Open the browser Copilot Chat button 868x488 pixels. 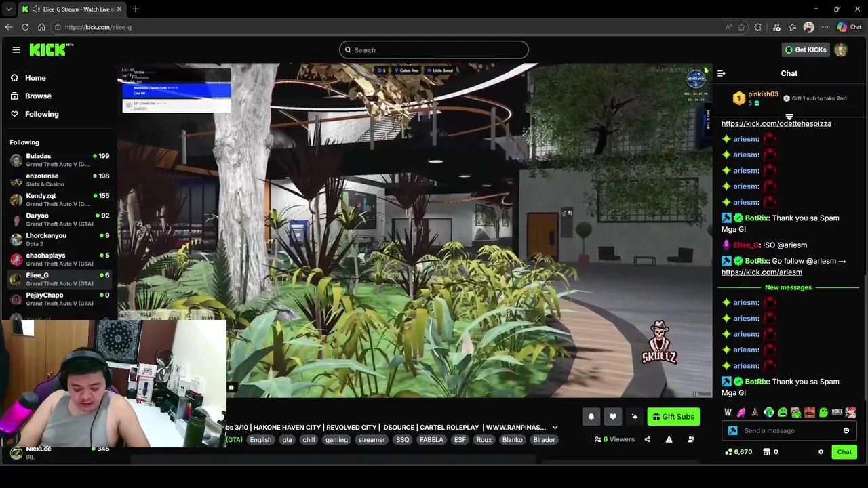click(x=849, y=27)
